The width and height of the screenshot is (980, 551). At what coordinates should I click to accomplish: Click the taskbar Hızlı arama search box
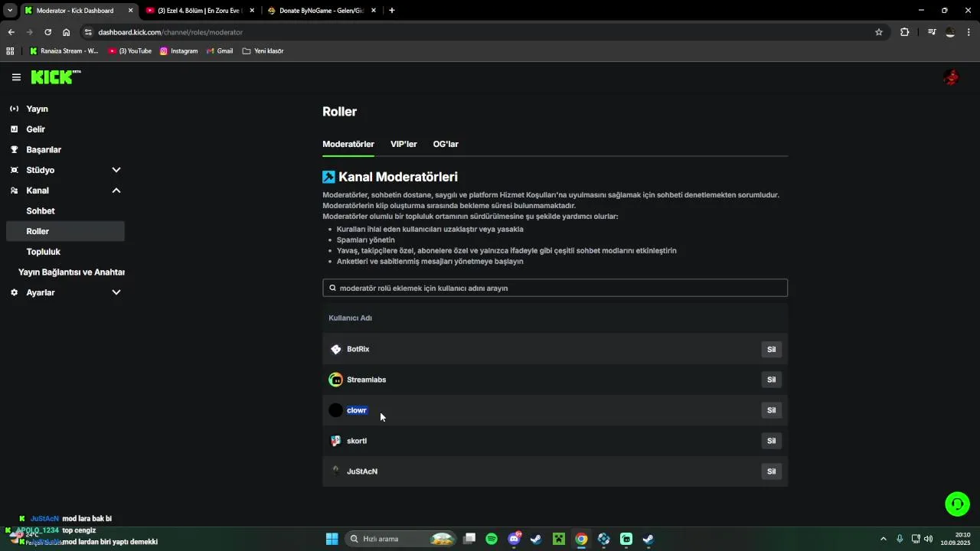tap(400, 539)
